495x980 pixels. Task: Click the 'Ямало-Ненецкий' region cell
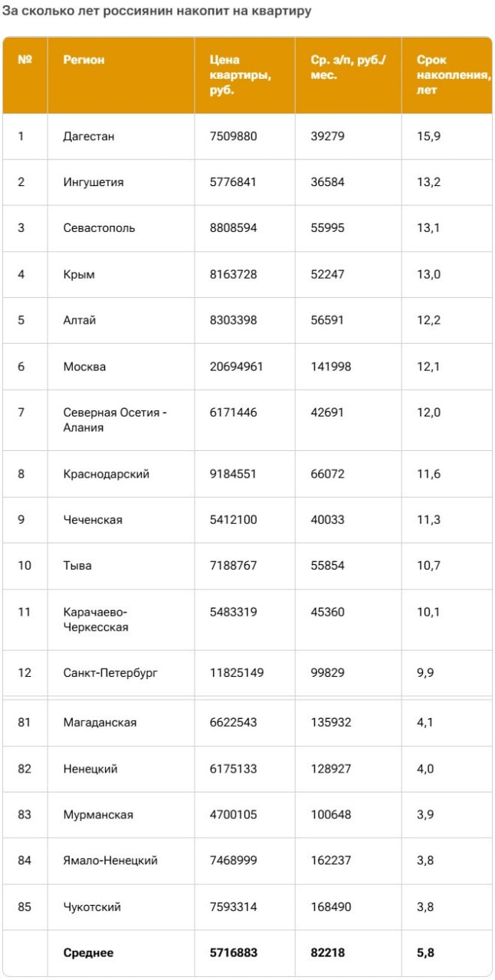(x=110, y=861)
